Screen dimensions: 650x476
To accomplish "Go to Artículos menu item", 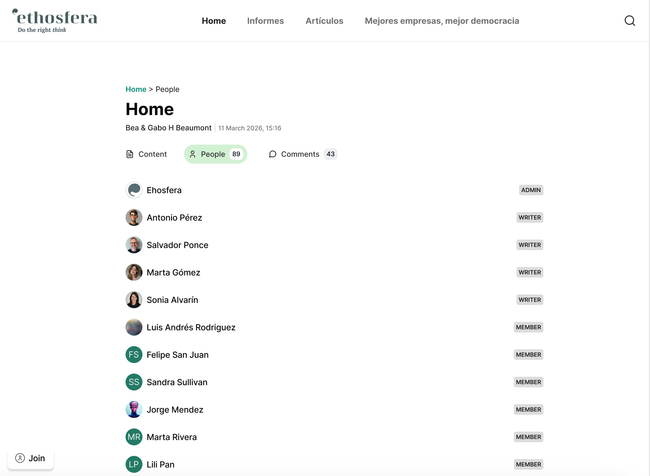I will [x=324, y=21].
